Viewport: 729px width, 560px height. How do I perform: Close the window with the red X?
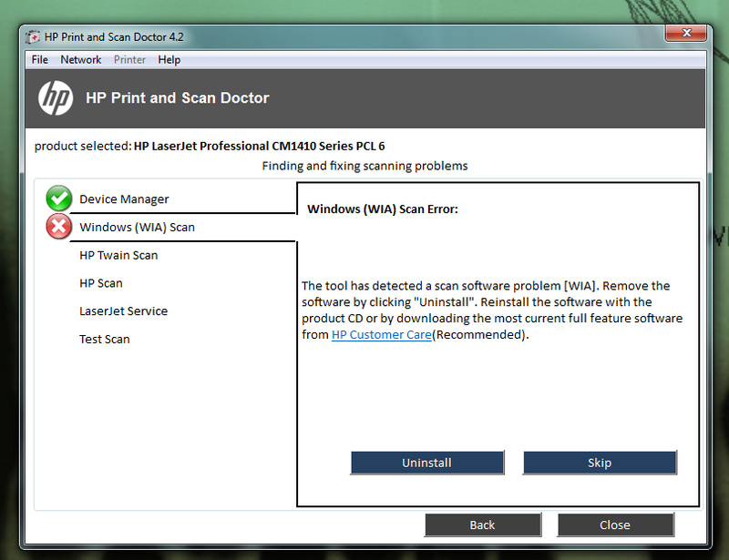coord(686,33)
